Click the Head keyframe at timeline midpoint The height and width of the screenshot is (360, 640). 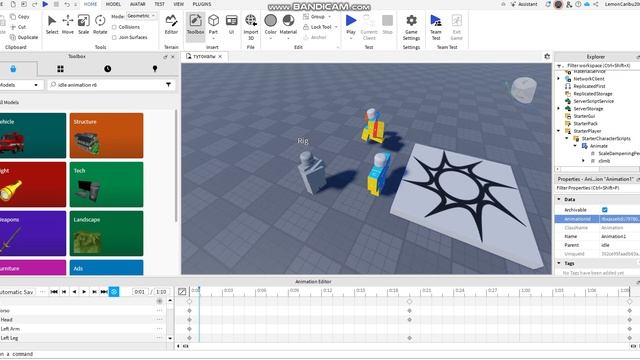(409, 320)
